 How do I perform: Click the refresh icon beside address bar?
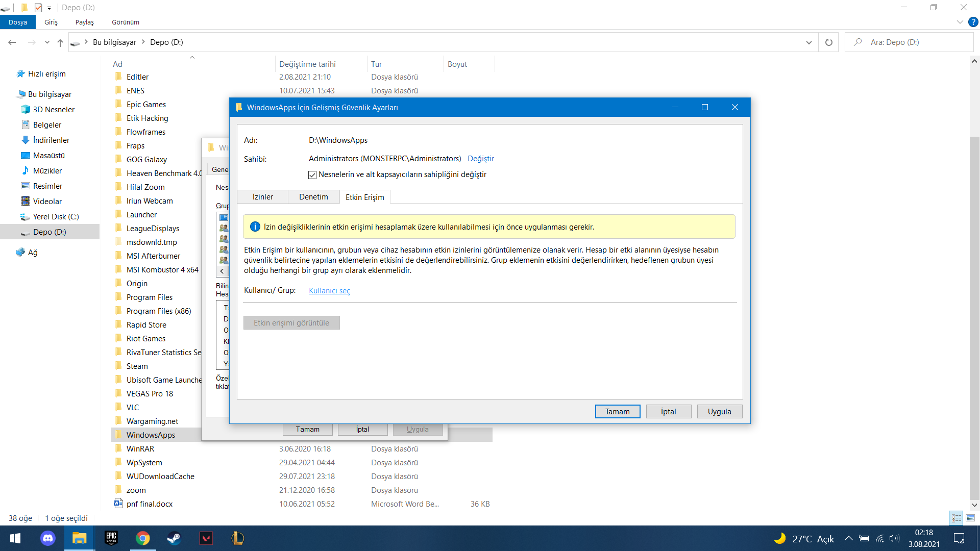point(829,42)
